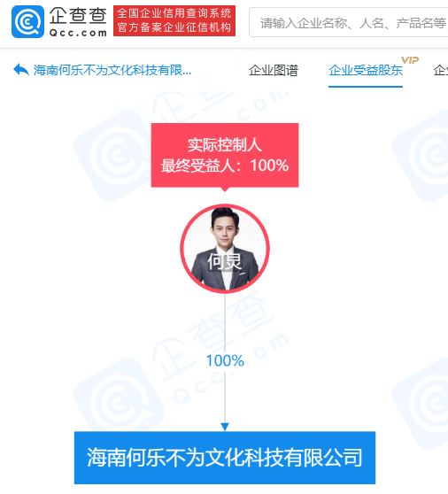Click the gold VIP badge icon
The image size is (448, 494).
point(410,60)
